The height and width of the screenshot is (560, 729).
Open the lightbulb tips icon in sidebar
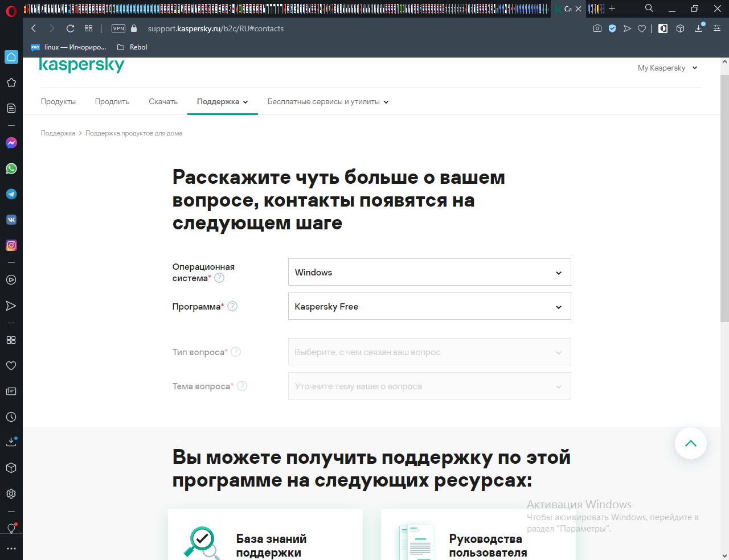(x=11, y=528)
